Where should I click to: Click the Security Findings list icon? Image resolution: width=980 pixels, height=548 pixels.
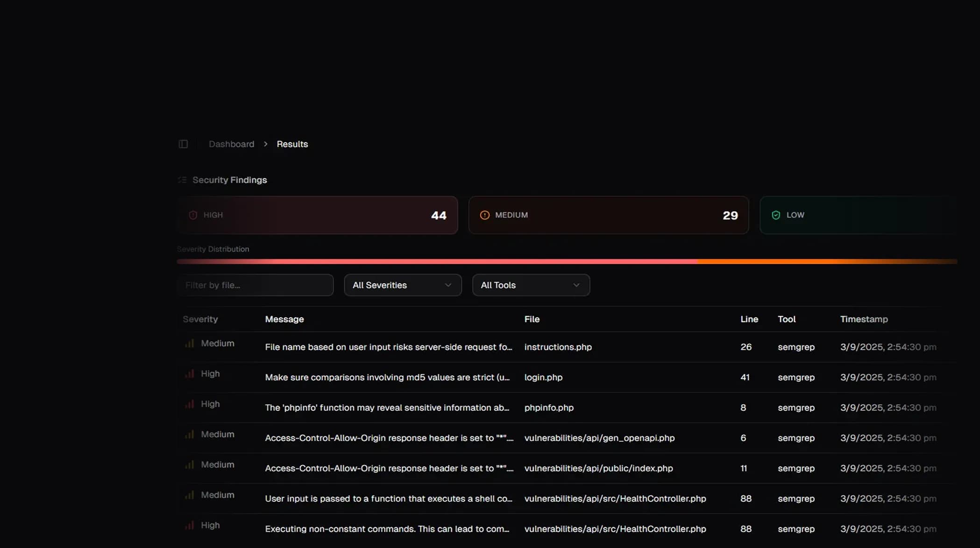[182, 180]
